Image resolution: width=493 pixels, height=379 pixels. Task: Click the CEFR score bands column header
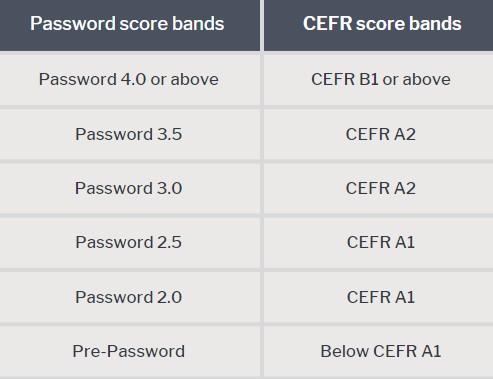point(378,25)
